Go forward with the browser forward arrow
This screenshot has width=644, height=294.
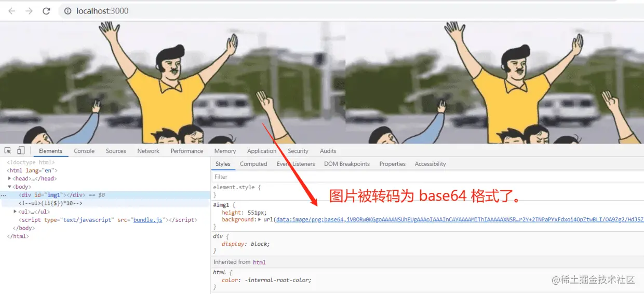coord(29,11)
